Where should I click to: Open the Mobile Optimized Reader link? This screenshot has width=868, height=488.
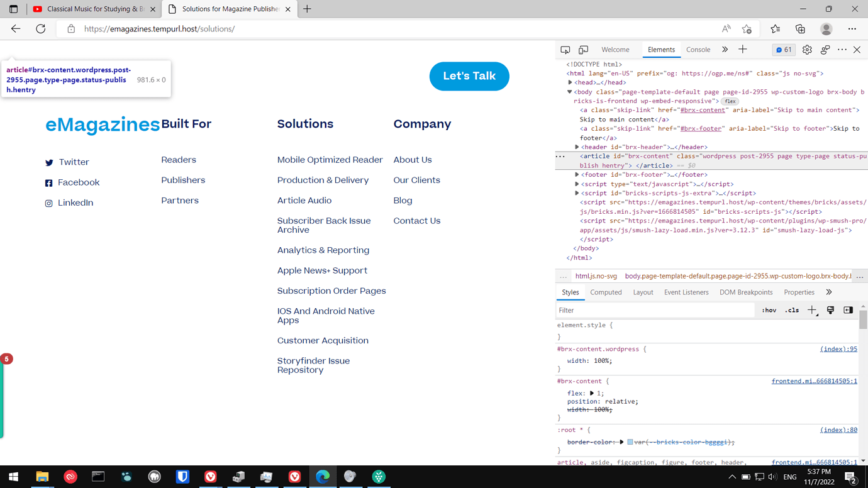coord(330,160)
